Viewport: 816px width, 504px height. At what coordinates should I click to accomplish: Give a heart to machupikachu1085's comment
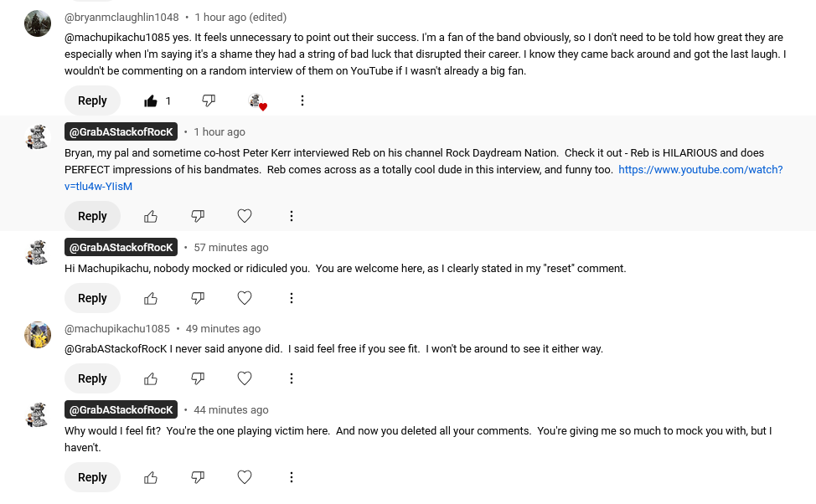(245, 378)
